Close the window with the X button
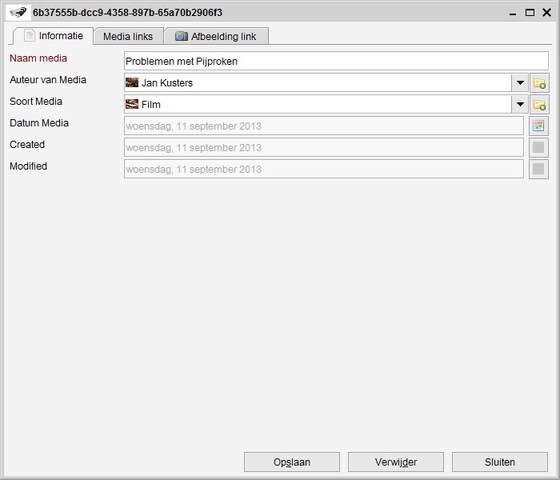Screen dimensions: 560x480 pos(547,12)
